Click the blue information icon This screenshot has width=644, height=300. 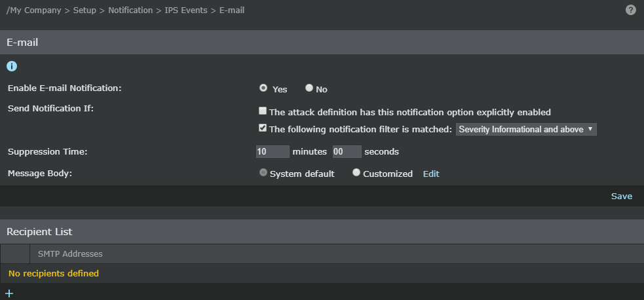[x=12, y=66]
